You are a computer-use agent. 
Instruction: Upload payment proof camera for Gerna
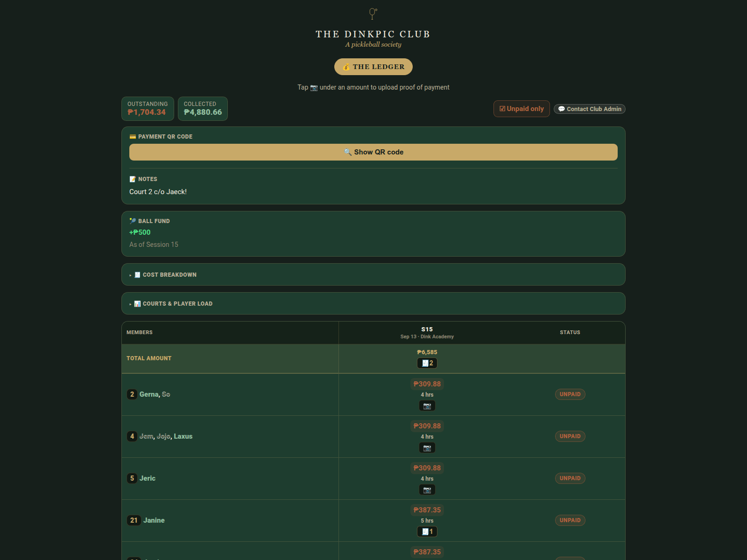tap(427, 406)
